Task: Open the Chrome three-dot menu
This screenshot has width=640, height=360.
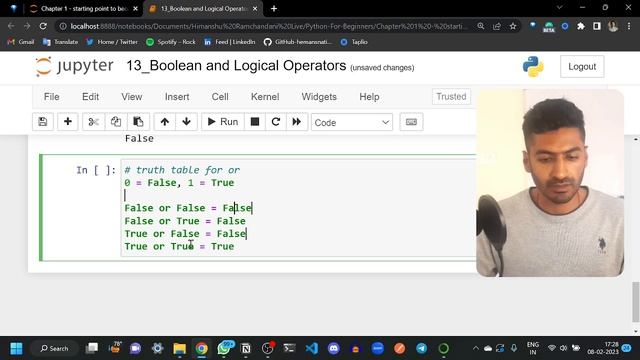Action: point(629,26)
